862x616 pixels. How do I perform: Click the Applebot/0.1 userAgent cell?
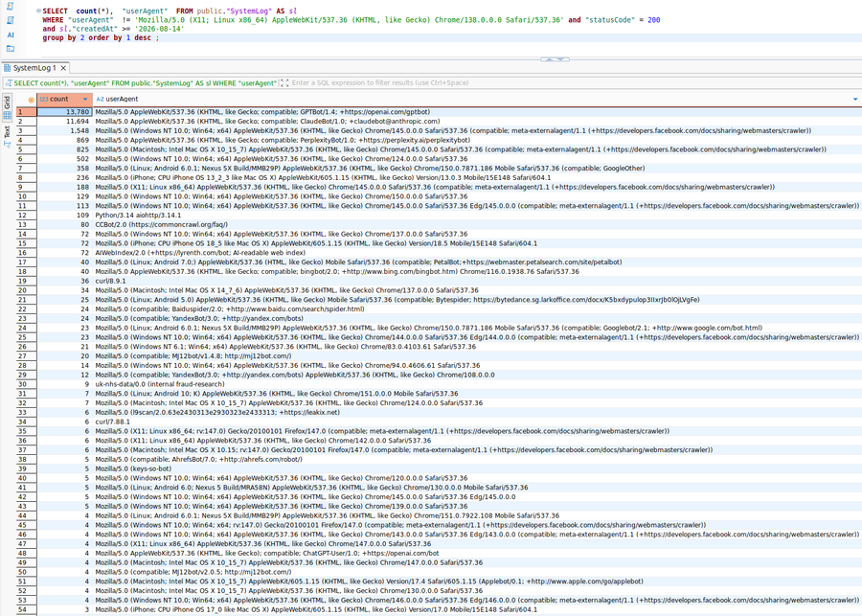click(477, 582)
